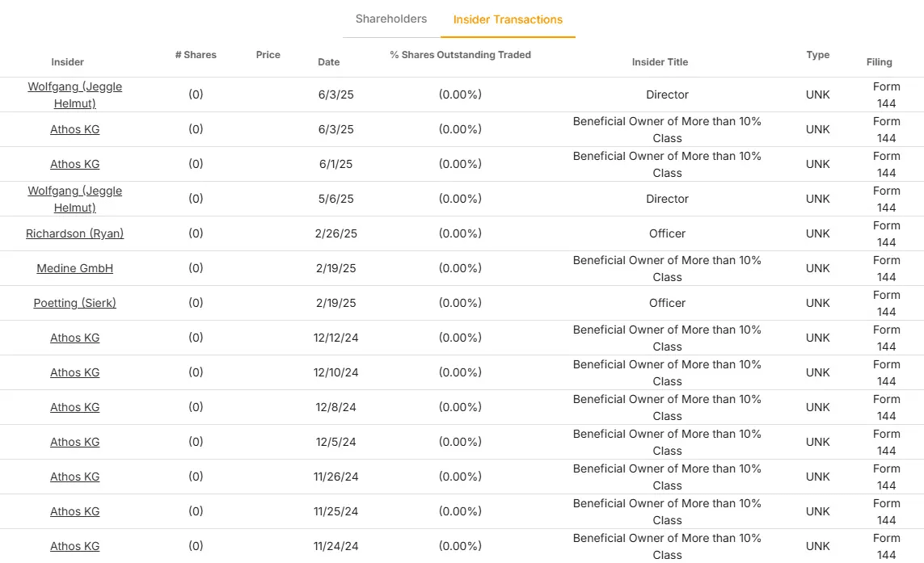This screenshot has height=563, width=924.
Task: Click the Insider column header
Action: (x=67, y=62)
